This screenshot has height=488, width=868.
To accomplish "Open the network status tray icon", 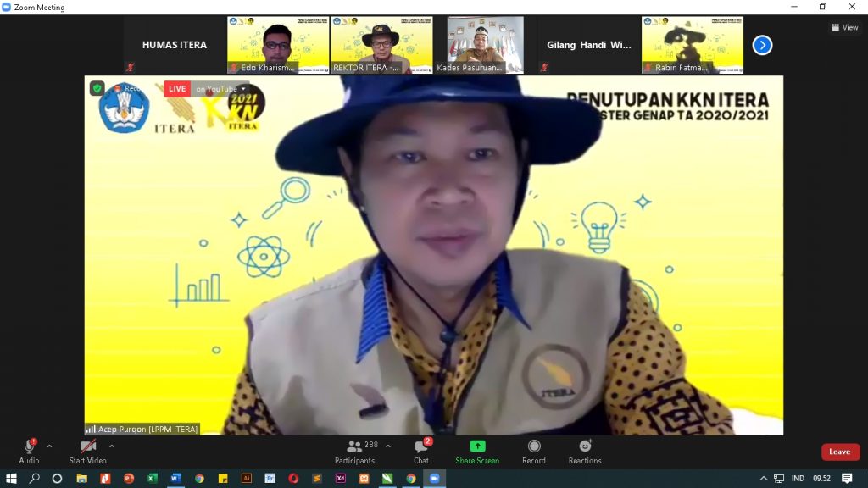I will pos(779,479).
